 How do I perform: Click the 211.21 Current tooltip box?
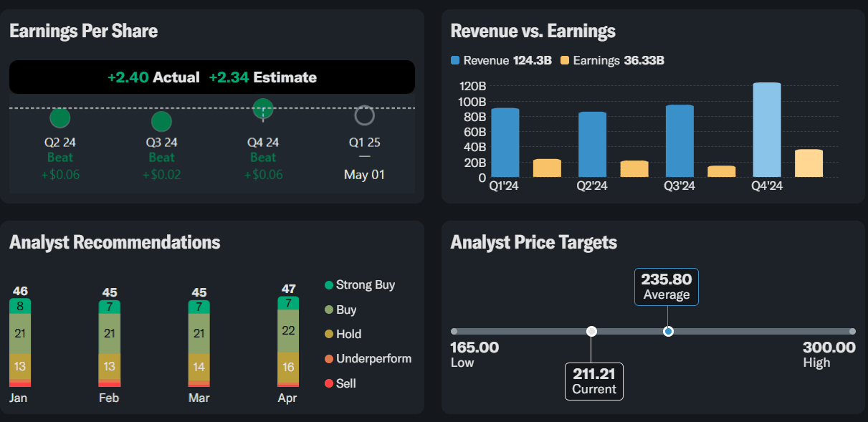click(x=594, y=381)
